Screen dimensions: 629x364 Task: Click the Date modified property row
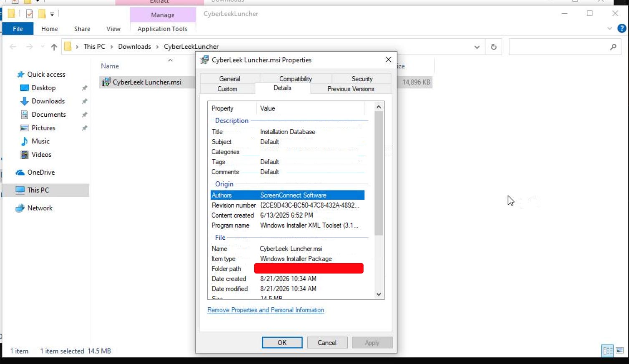click(288, 289)
